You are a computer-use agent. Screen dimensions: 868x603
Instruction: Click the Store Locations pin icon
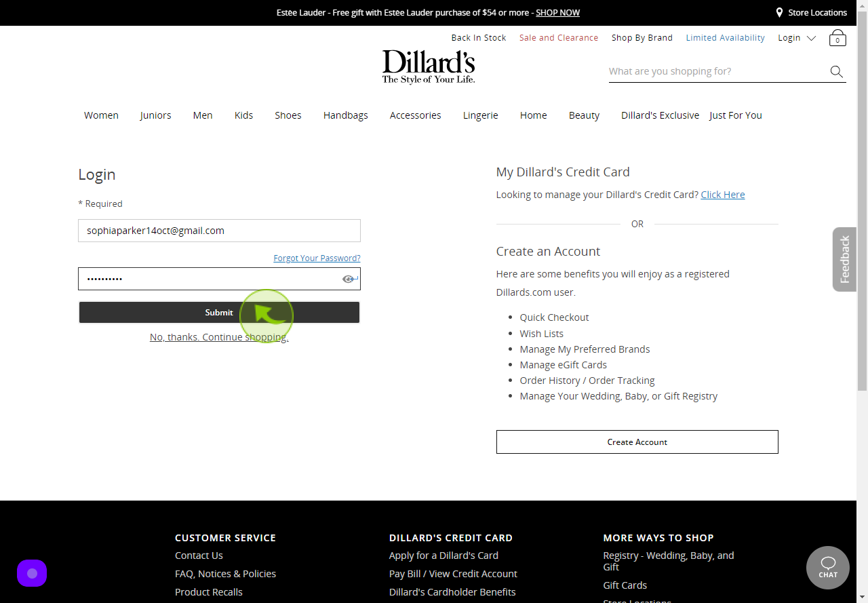(780, 12)
